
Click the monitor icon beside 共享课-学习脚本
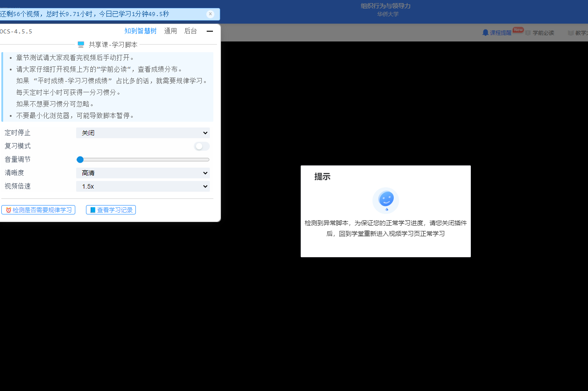pos(81,45)
